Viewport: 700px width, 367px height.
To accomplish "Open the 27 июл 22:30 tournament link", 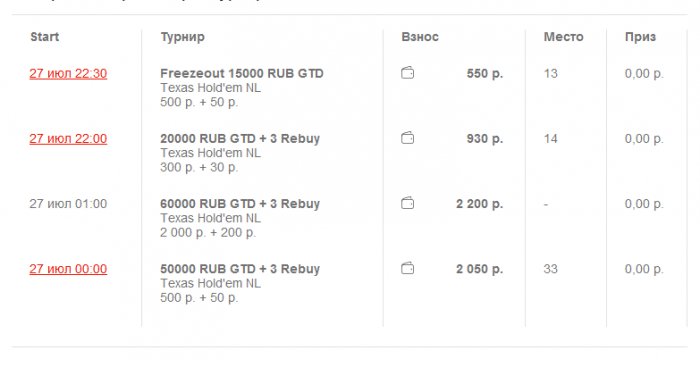I will click(68, 74).
